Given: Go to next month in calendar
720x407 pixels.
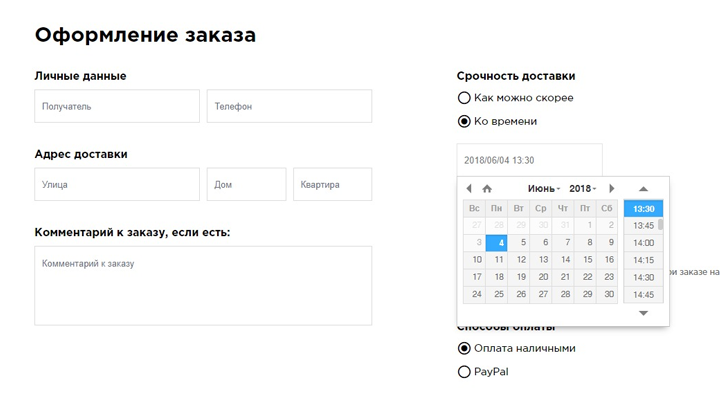Looking at the screenshot, I should (x=611, y=188).
